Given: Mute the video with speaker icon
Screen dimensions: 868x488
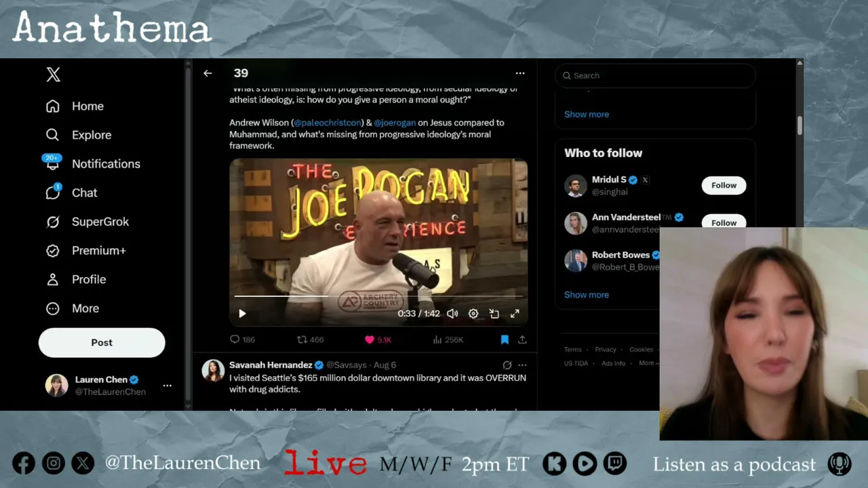Looking at the screenshot, I should pyautogui.click(x=452, y=314).
